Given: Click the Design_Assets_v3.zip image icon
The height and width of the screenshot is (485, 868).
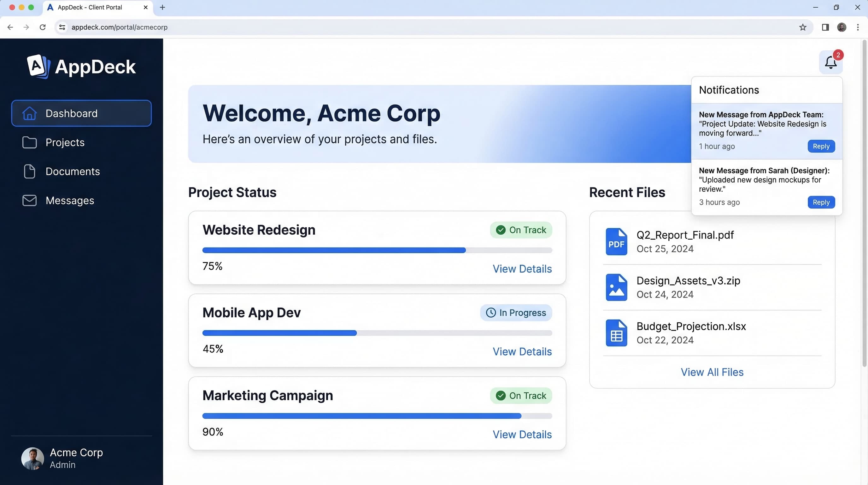Looking at the screenshot, I should coord(616,287).
